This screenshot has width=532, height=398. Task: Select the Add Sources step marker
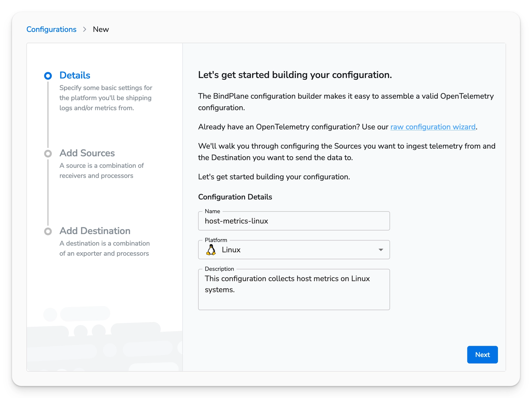click(x=48, y=153)
